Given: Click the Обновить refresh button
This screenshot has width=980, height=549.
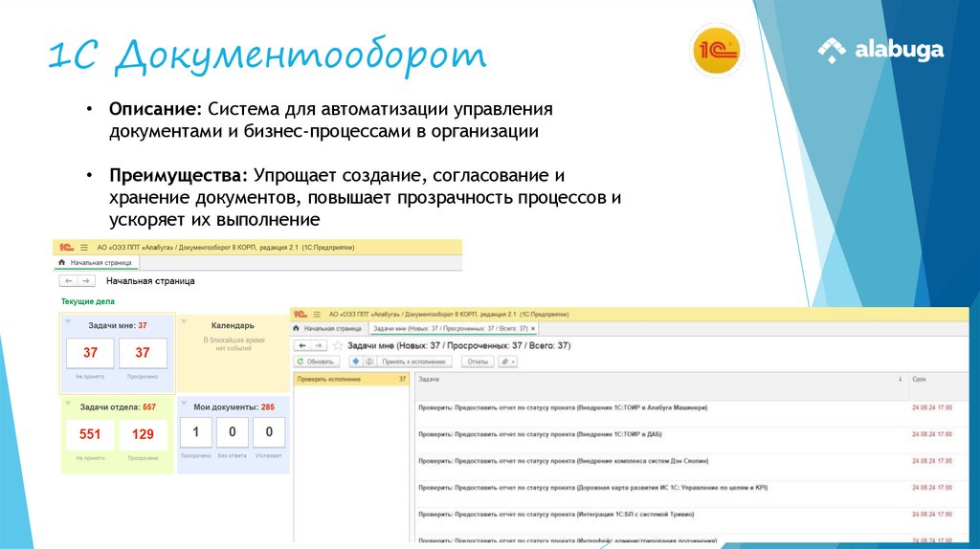Looking at the screenshot, I should pyautogui.click(x=316, y=362).
